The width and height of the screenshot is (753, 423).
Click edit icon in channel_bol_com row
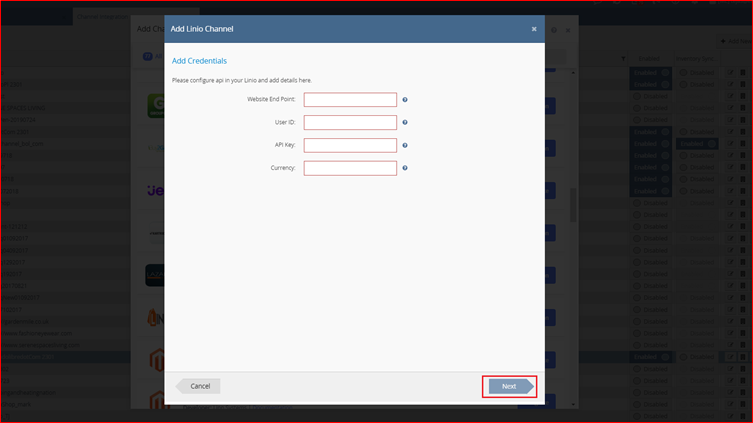pos(730,144)
